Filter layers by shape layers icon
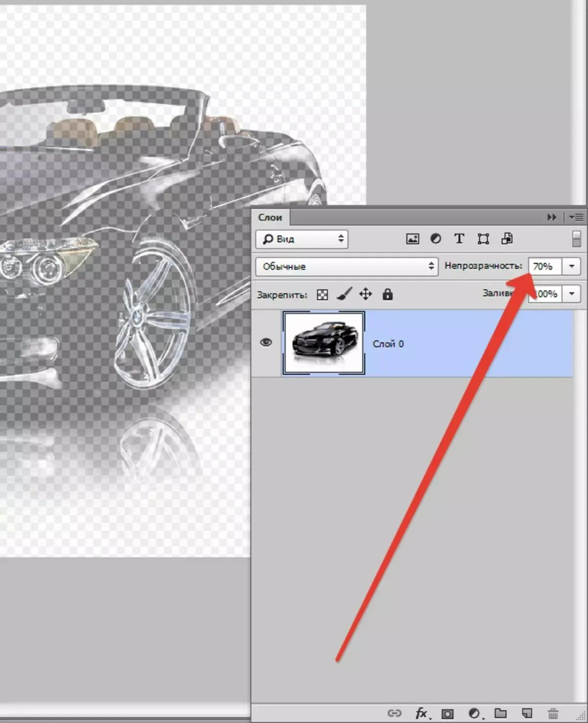The image size is (588, 723). click(483, 239)
